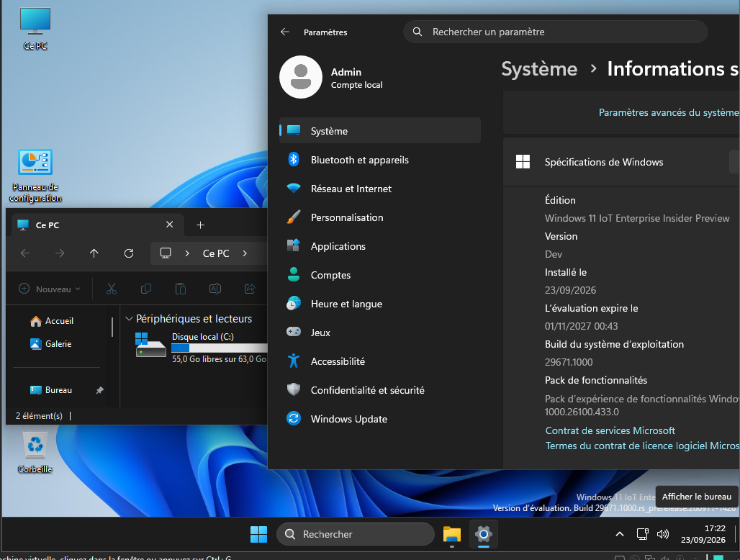The width and height of the screenshot is (740, 560).
Task: Click the Copy icon in Explorer toolbar
Action: click(x=146, y=289)
